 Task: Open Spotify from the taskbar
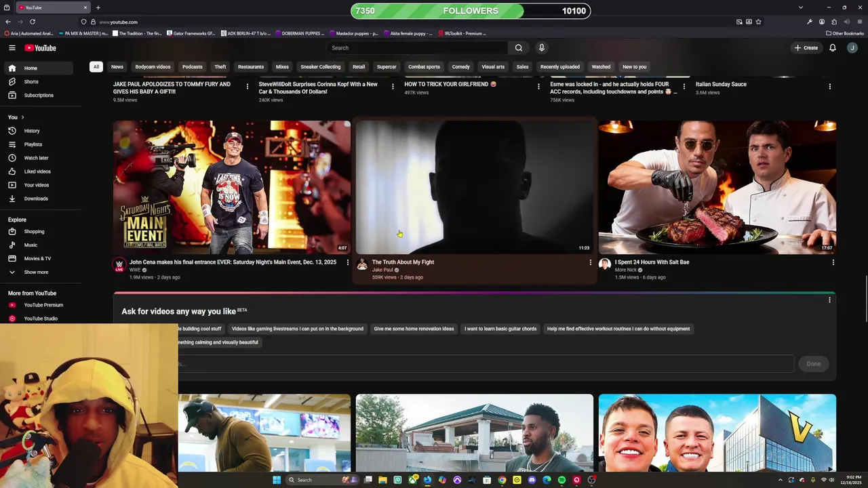pyautogui.click(x=561, y=480)
